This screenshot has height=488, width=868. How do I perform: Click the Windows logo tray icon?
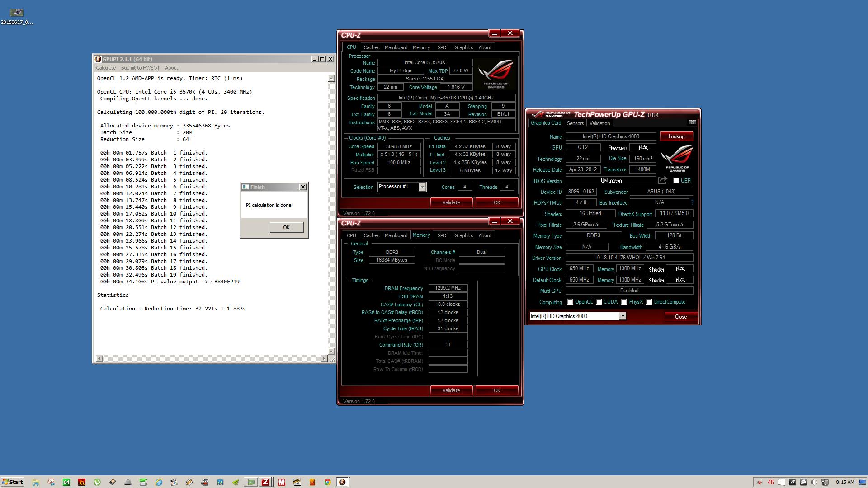tap(781, 482)
